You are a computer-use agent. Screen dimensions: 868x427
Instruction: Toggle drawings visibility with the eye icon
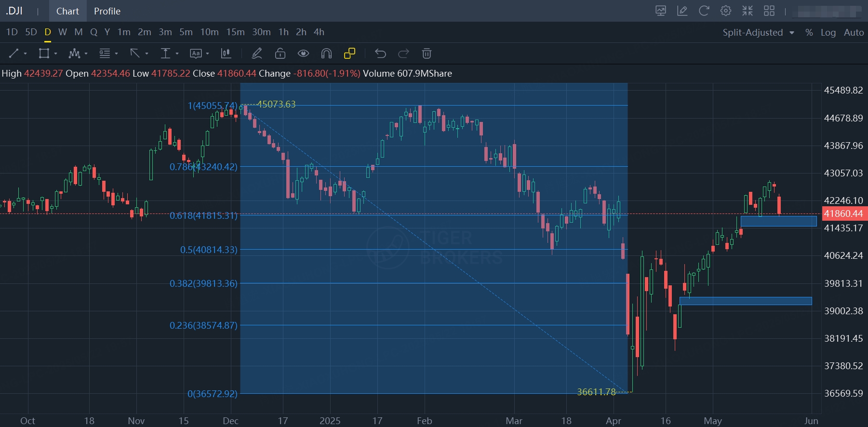pos(303,53)
